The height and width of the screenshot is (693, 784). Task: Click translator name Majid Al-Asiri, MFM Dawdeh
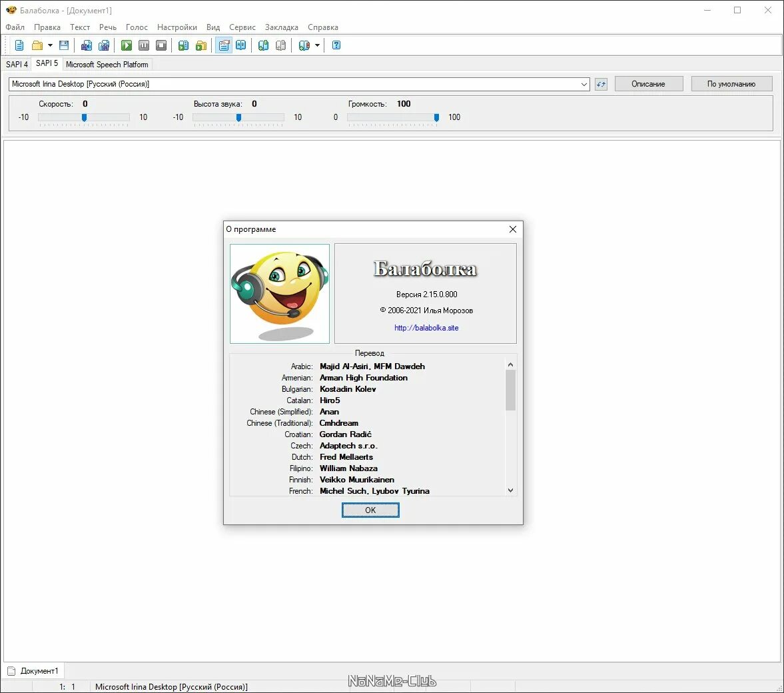(x=372, y=366)
